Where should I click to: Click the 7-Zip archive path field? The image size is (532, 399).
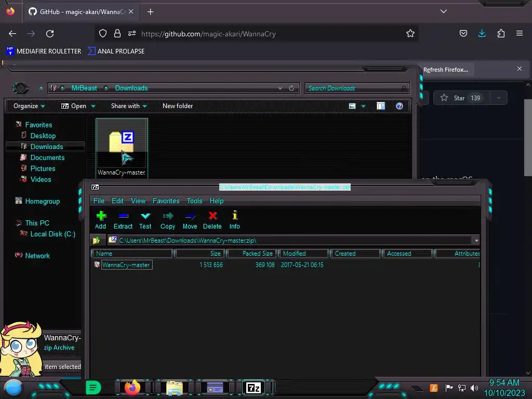[x=290, y=241]
